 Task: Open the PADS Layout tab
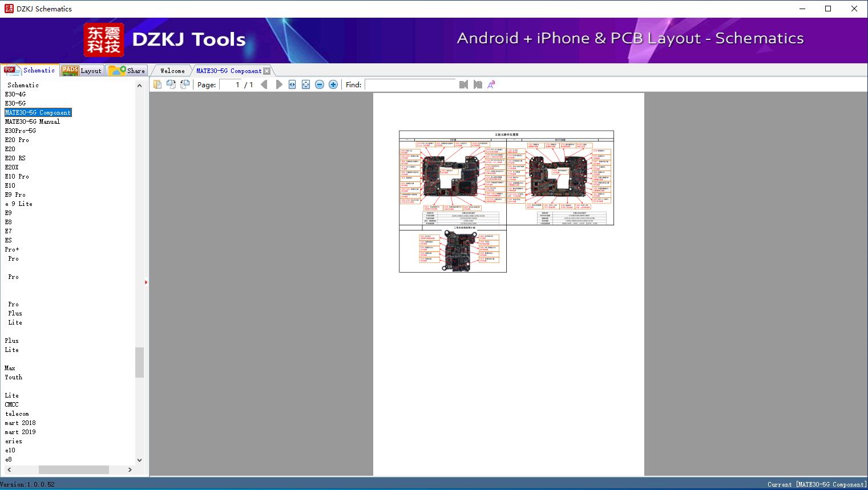tap(82, 71)
